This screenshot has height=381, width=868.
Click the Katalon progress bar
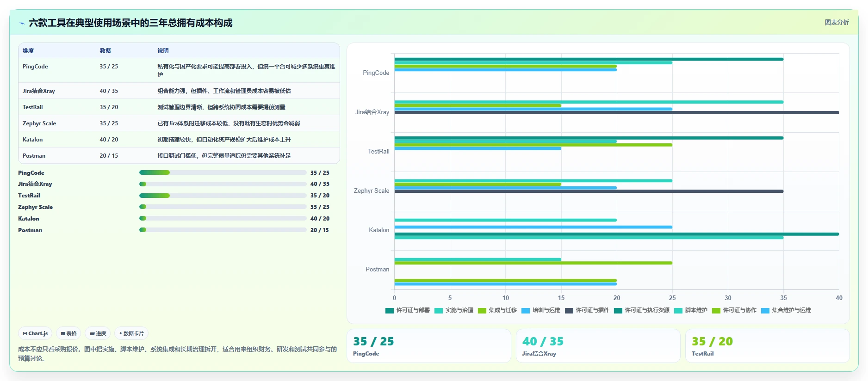[x=223, y=218]
